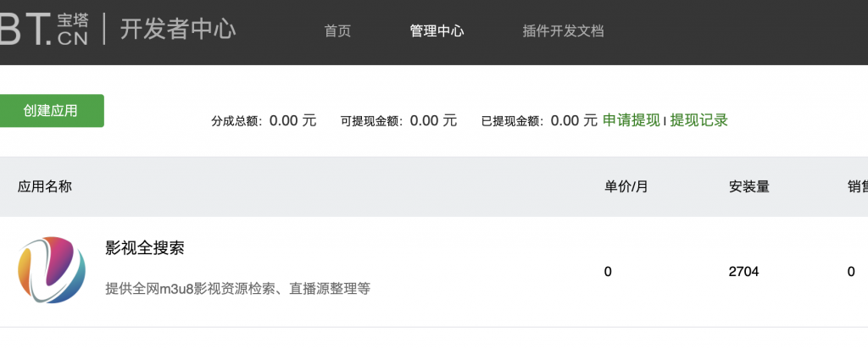
Task: Click the BT.宝塔 CN logo
Action: [x=44, y=30]
